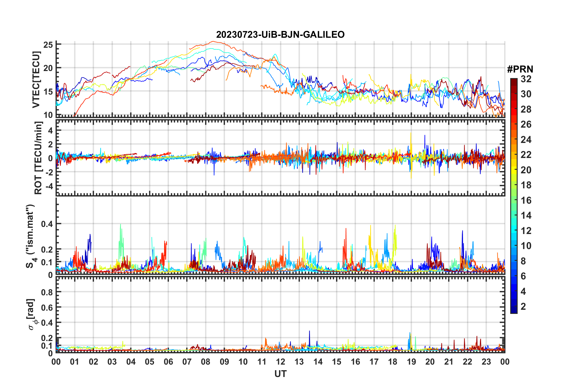Select colorbar tick label 24
This screenshot has height=392, width=561.
(x=526, y=140)
